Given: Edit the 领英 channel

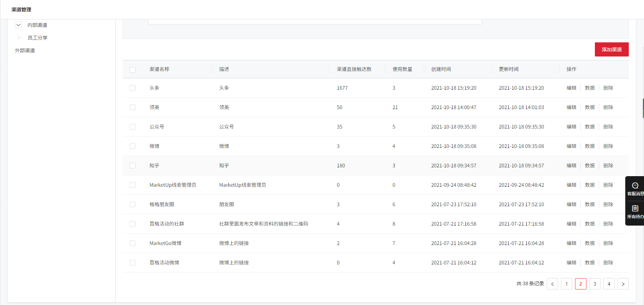Looking at the screenshot, I should pos(572,107).
